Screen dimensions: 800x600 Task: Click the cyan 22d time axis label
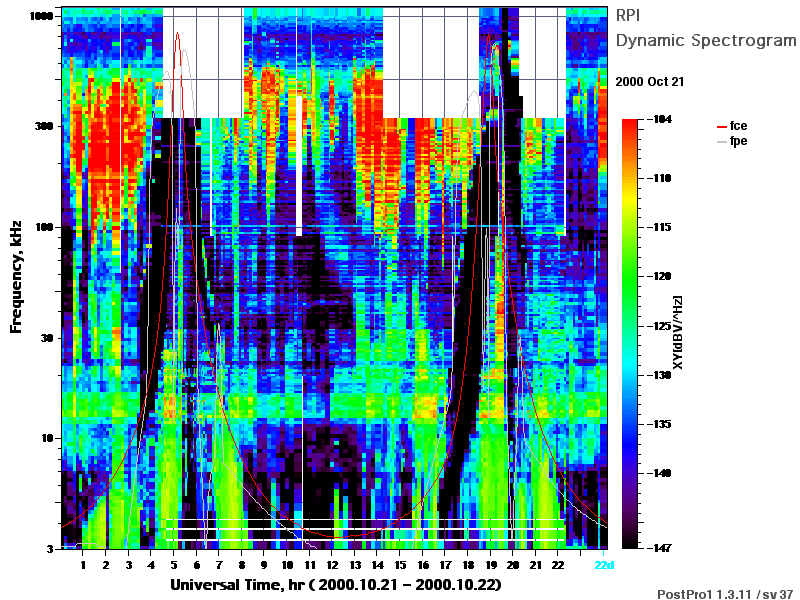[x=604, y=565]
